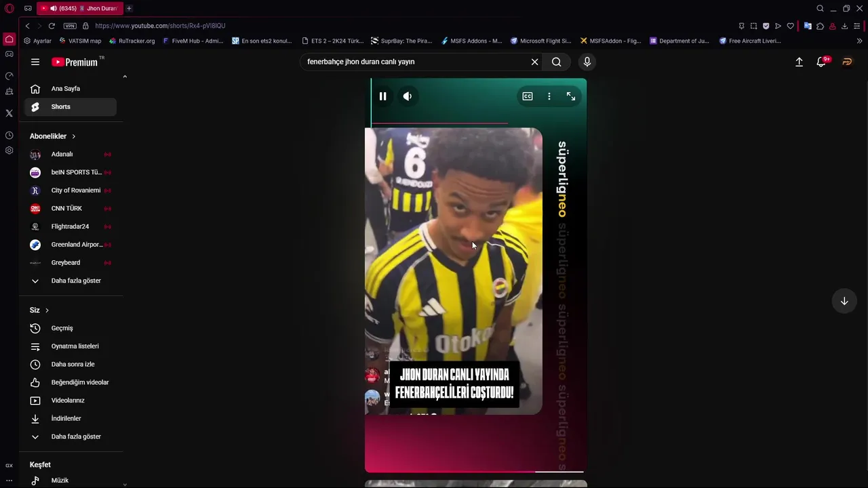This screenshot has width=868, height=488.
Task: Open the upload/create video icon
Action: (x=799, y=62)
